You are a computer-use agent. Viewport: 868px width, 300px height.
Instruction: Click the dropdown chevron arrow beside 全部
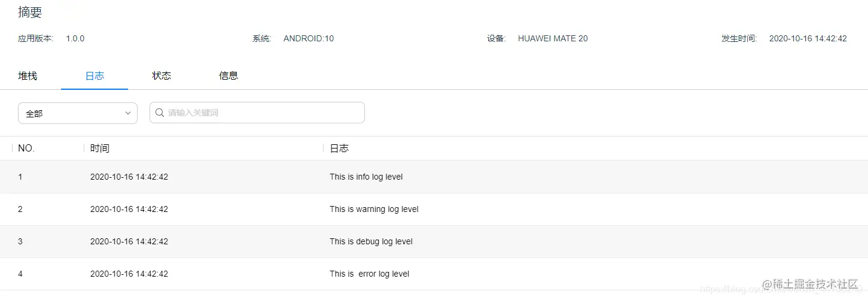(x=127, y=113)
